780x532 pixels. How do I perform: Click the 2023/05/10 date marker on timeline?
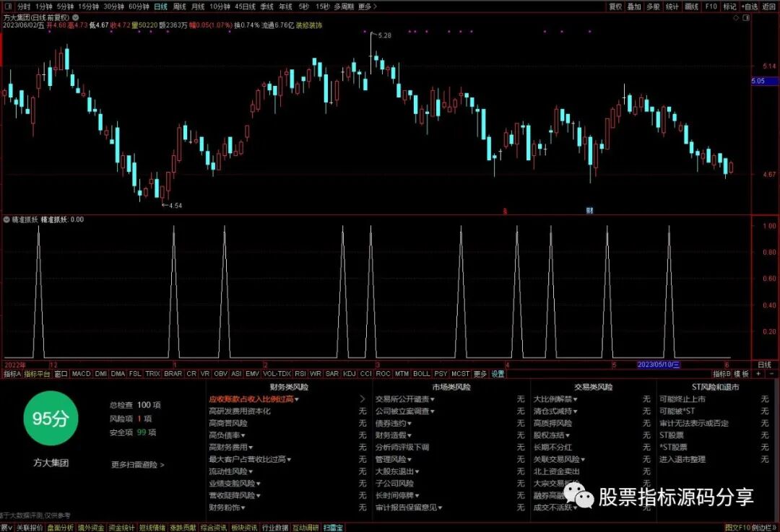tap(658, 365)
